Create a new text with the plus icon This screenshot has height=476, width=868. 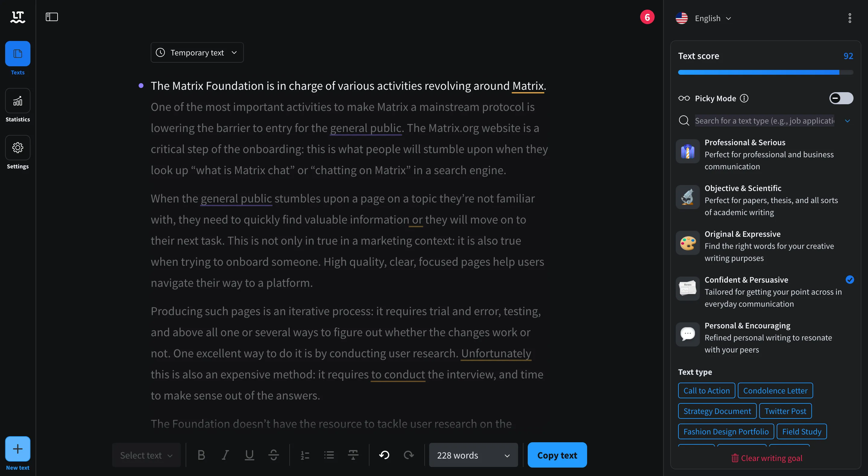[17, 449]
